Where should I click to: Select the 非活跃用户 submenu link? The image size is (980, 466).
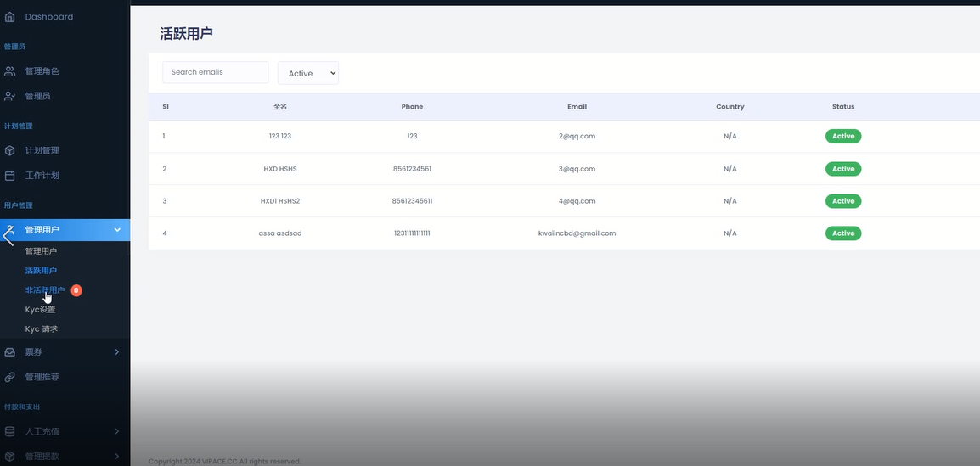pos(44,290)
